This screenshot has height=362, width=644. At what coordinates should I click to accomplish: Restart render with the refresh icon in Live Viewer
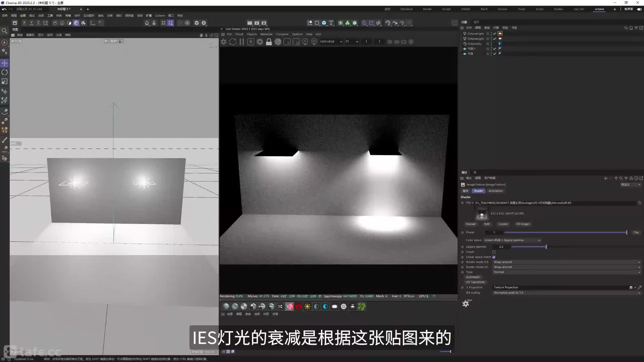233,42
